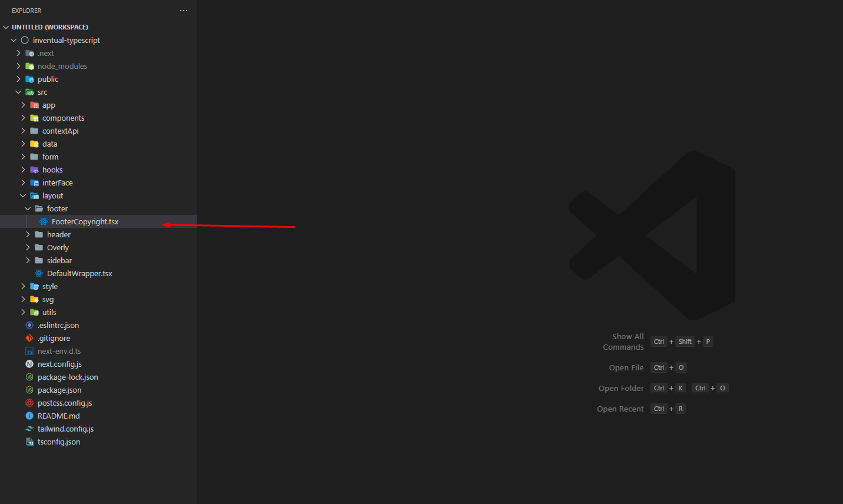Open the package.json file name

(59, 390)
